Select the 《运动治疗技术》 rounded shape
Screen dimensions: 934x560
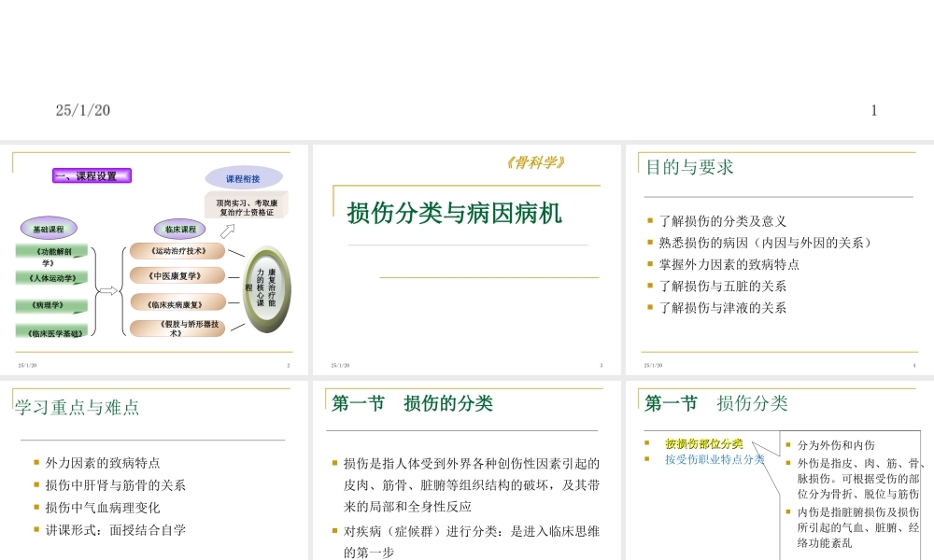click(180, 250)
